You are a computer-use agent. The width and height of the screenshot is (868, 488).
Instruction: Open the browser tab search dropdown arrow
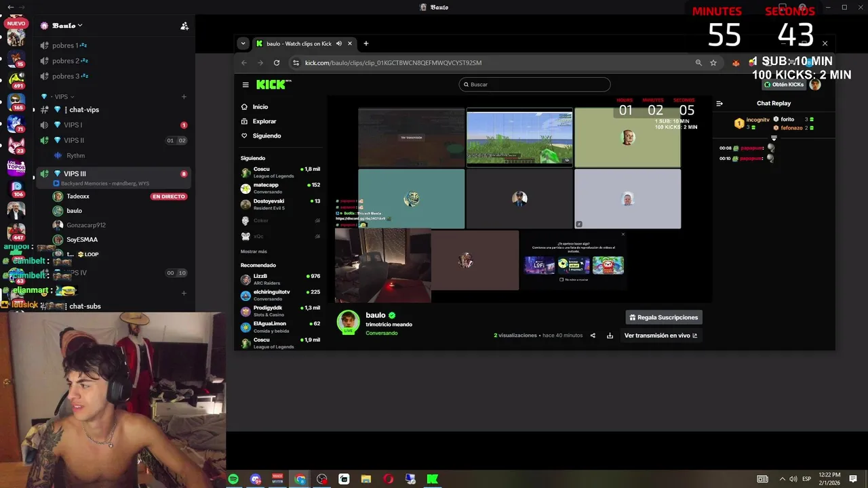[243, 43]
